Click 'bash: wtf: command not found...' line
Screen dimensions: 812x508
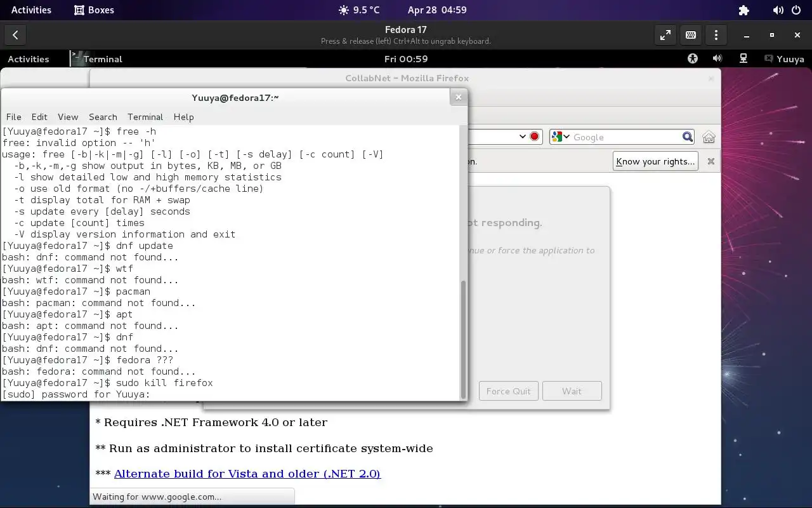pos(90,280)
